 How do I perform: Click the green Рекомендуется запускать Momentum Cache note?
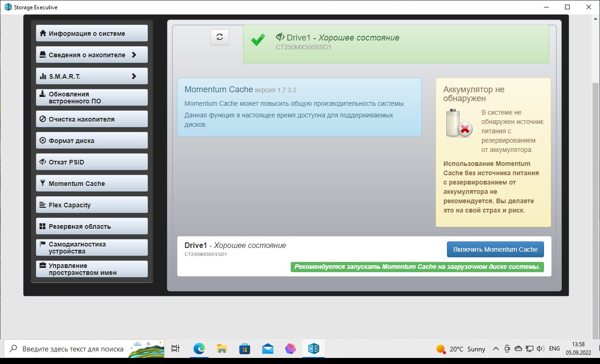417,267
